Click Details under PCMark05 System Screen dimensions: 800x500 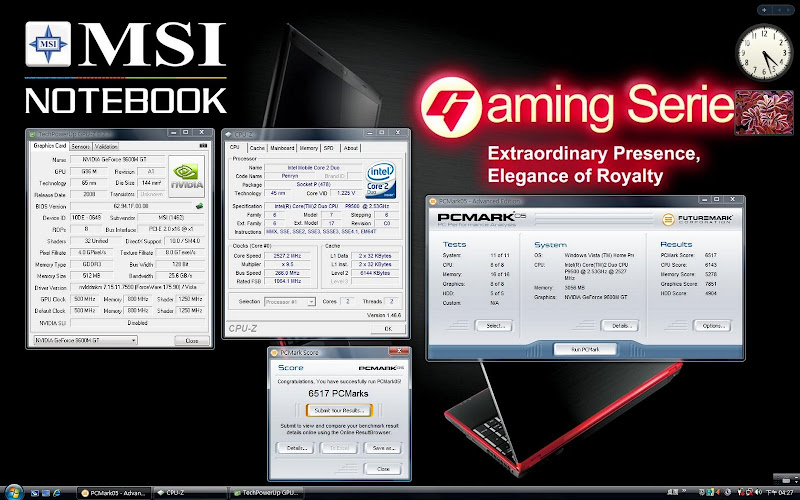tap(620, 326)
